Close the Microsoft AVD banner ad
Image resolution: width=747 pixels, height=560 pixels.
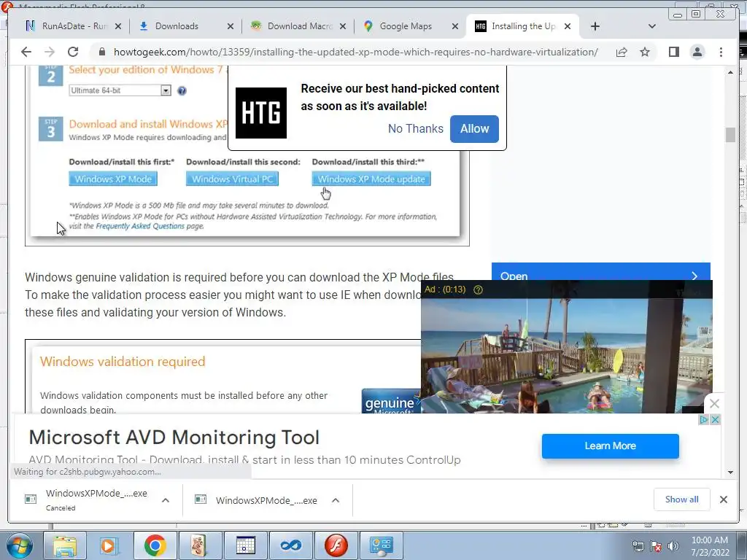(715, 419)
